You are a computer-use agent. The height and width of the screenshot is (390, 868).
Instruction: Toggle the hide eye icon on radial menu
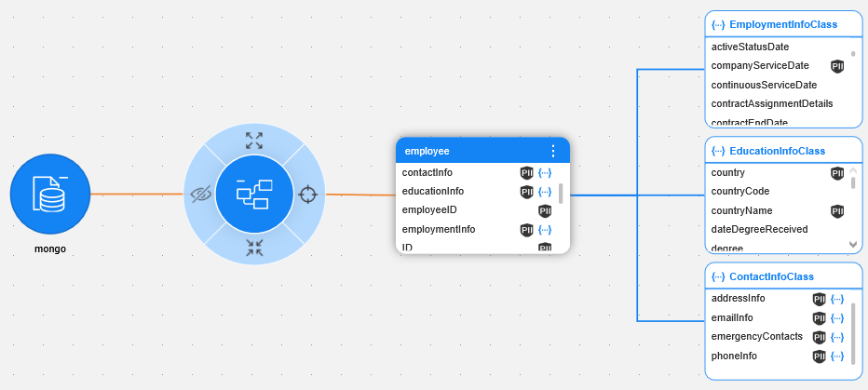point(200,195)
